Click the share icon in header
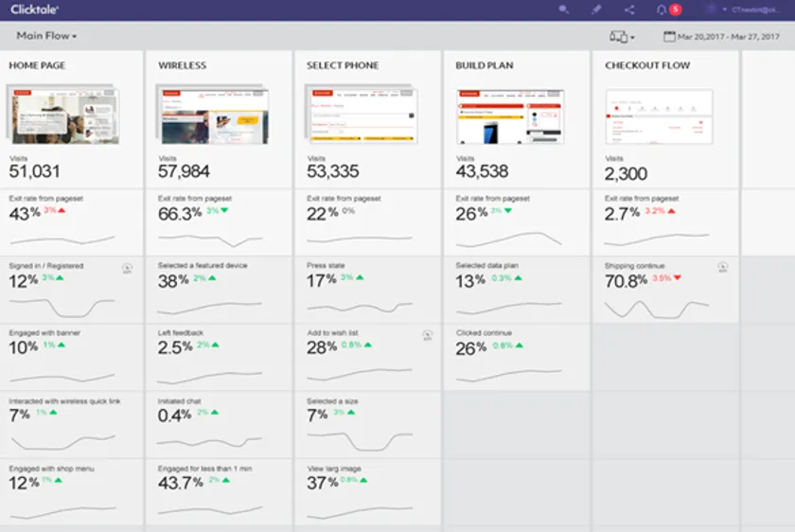This screenshot has height=532, width=795. (629, 9)
